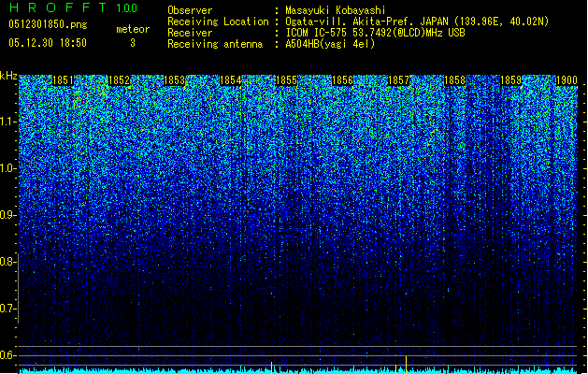Viewport: 588px width, 374px height.
Task: Click the 1858 time marker
Action: (454, 80)
